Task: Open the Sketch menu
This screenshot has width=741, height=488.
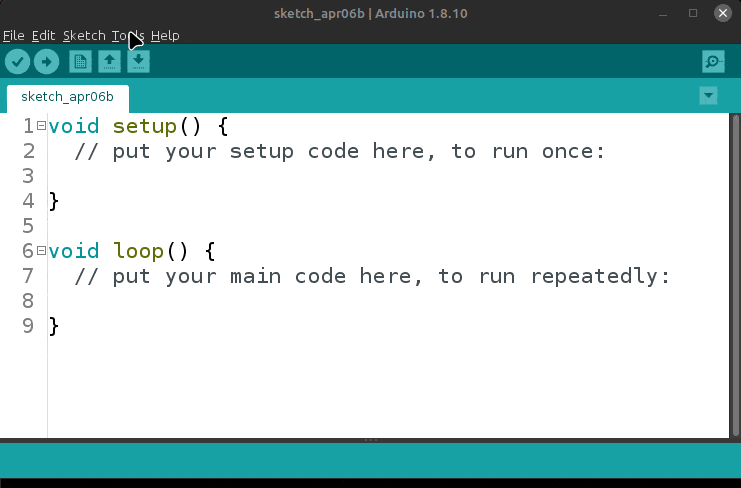Action: (83, 35)
